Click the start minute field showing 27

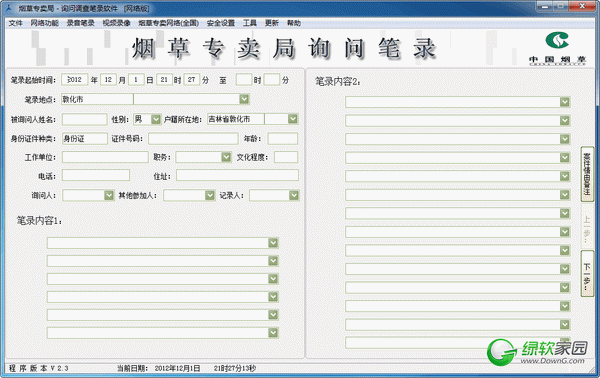pyautogui.click(x=192, y=80)
